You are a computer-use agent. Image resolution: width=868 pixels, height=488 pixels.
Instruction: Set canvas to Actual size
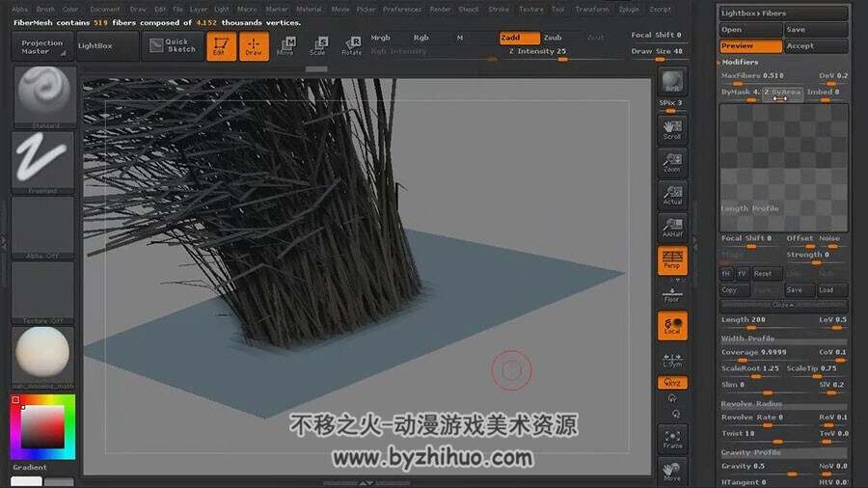(x=672, y=196)
